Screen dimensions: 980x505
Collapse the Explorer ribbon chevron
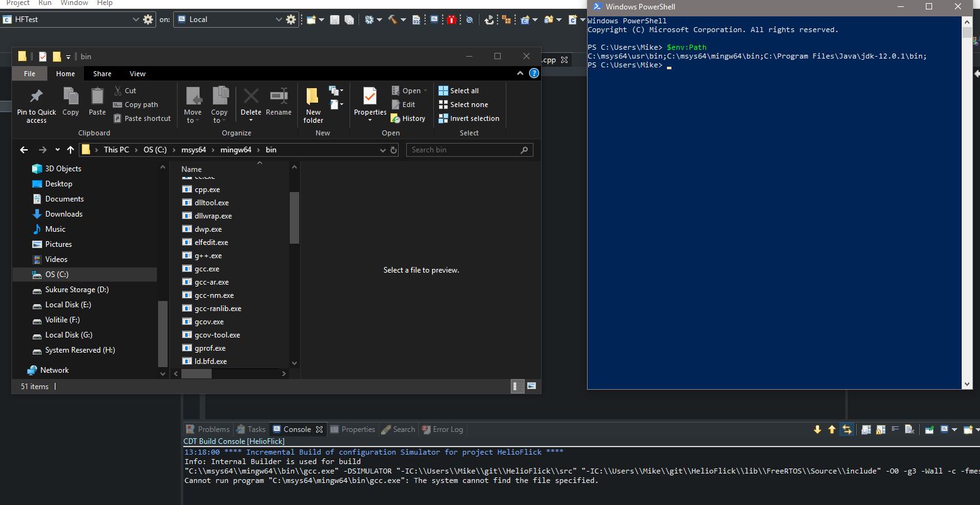(x=520, y=73)
